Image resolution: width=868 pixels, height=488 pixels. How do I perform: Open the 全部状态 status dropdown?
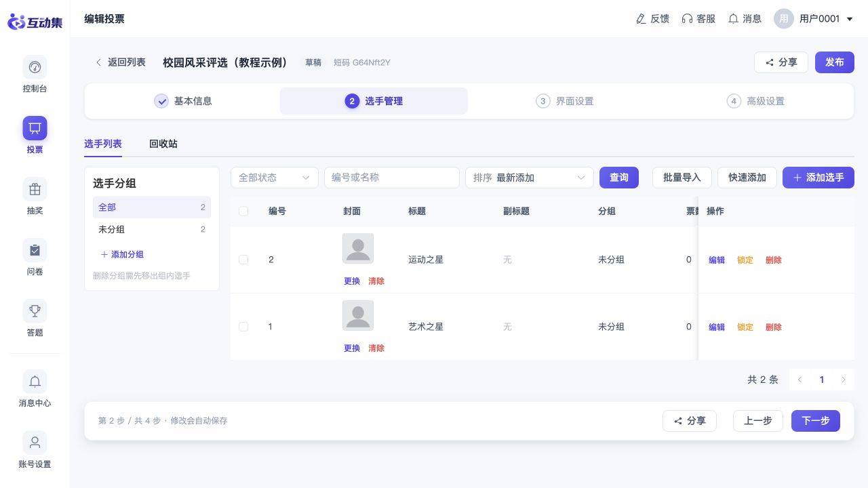[275, 178]
